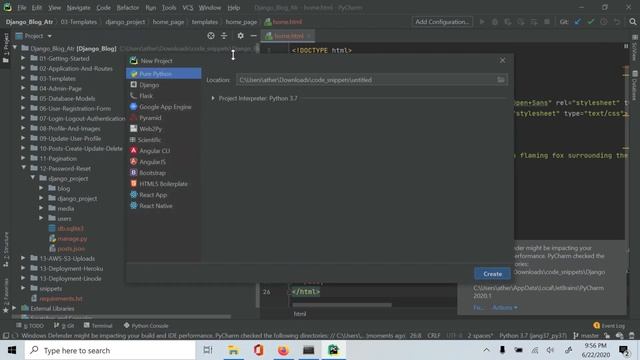The width and height of the screenshot is (640, 360).
Task: Open Python Console tool window
Action: [x=146, y=325]
